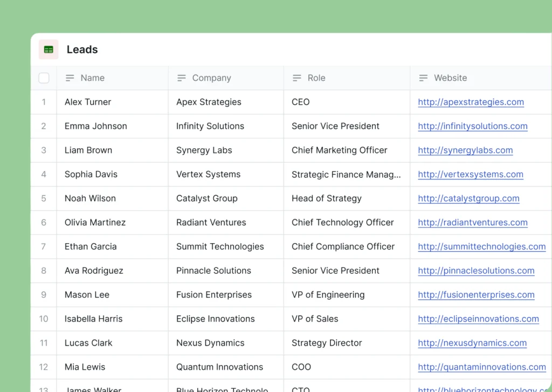This screenshot has width=552, height=392.
Task: Select the Fusion Enterprises company cell
Action: click(x=214, y=295)
